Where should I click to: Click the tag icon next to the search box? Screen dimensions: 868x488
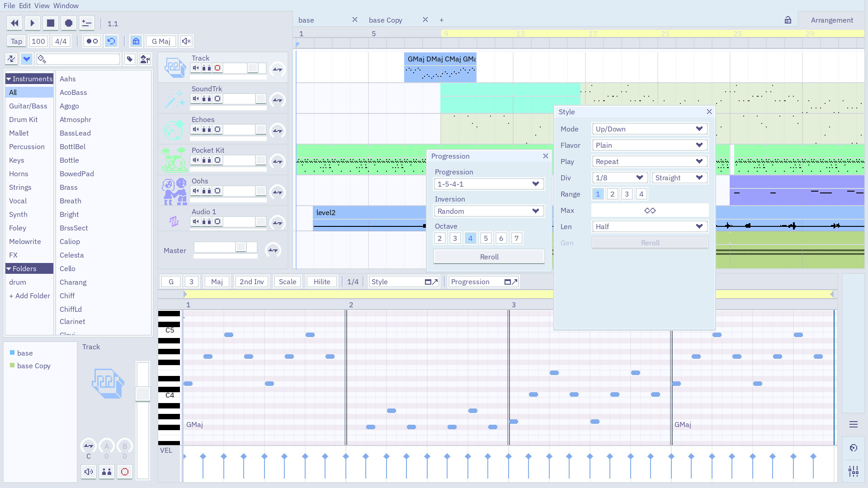coord(130,59)
